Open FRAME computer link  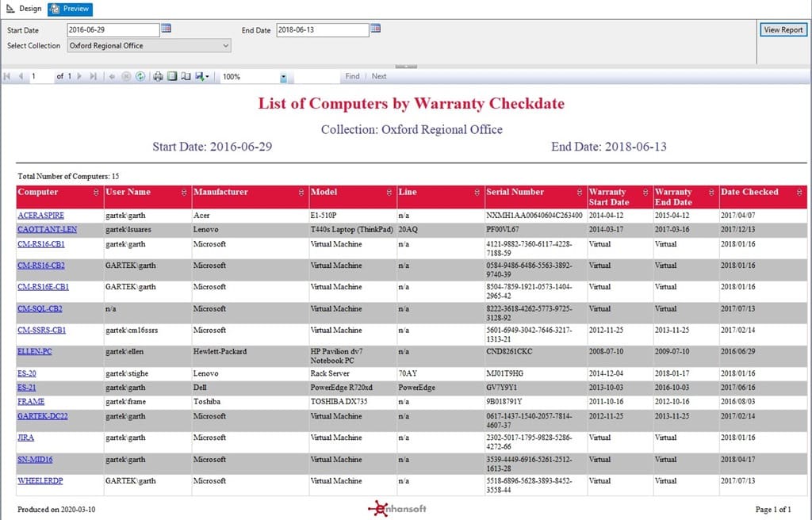point(31,401)
